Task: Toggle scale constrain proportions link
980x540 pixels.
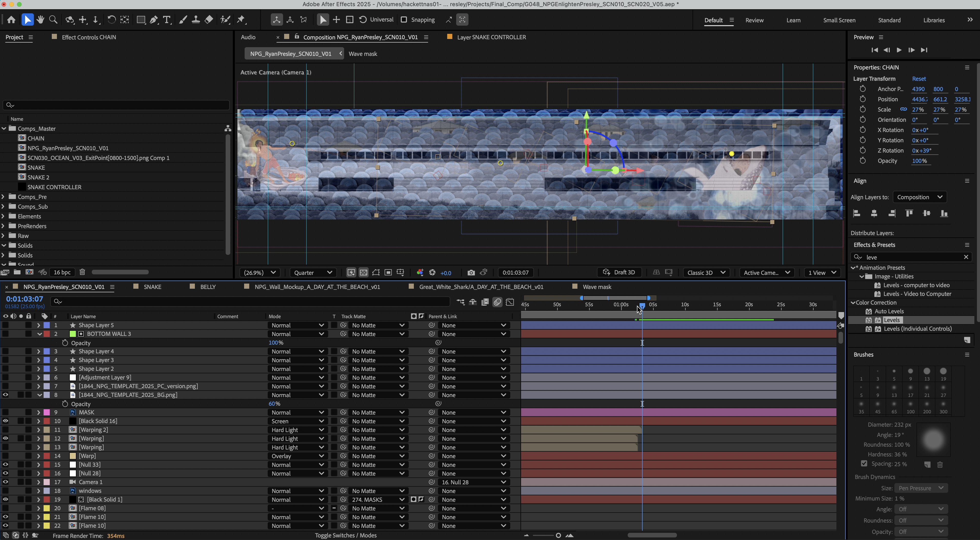Action: [x=903, y=109]
